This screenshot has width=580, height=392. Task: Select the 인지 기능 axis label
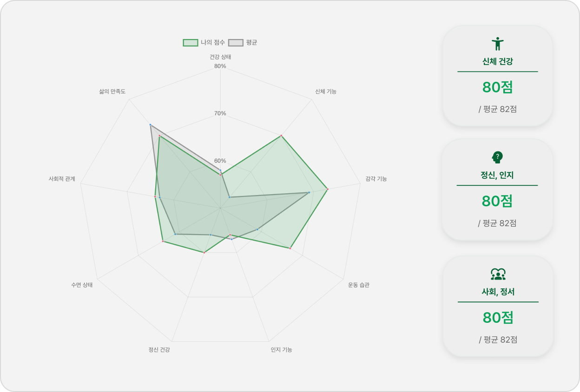pos(282,350)
